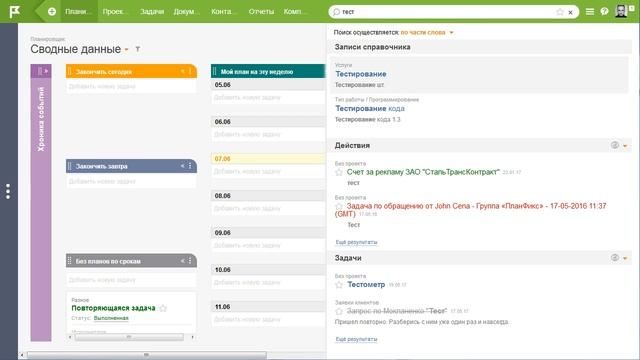Add new task in Закончить завтра
Screen dimensions: 640x360
pyautogui.click(x=131, y=181)
